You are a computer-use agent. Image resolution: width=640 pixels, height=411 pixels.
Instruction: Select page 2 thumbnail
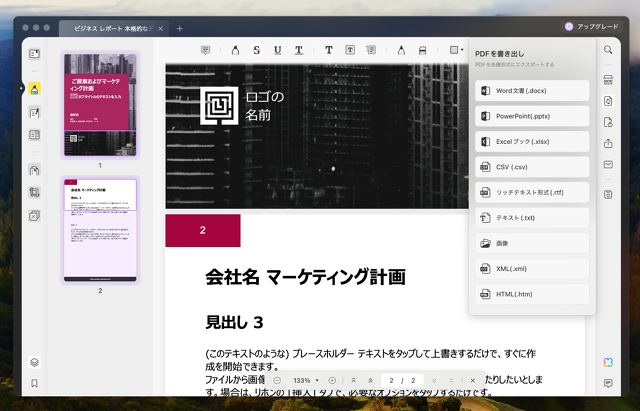coord(100,230)
